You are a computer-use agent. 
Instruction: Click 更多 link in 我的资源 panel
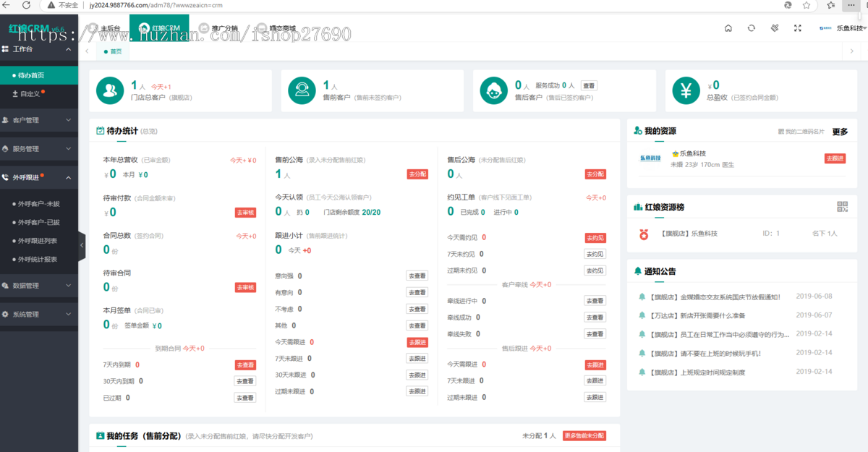[840, 132]
